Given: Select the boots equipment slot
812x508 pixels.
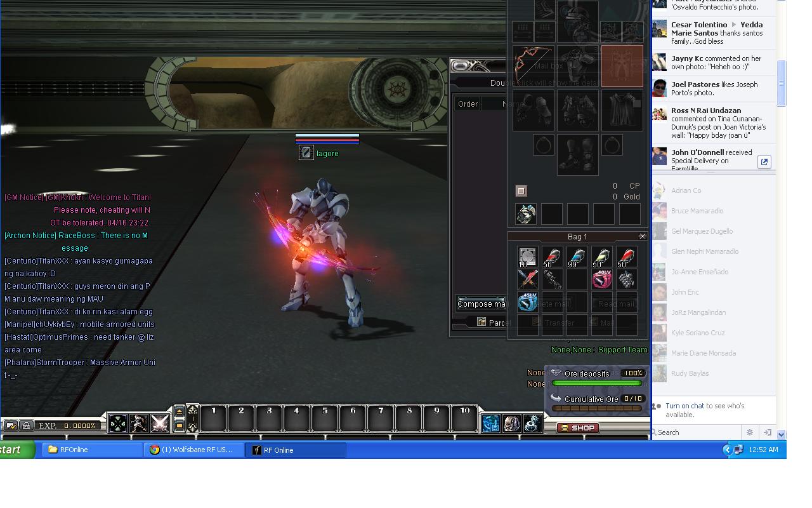Looking at the screenshot, I should click(x=577, y=154).
